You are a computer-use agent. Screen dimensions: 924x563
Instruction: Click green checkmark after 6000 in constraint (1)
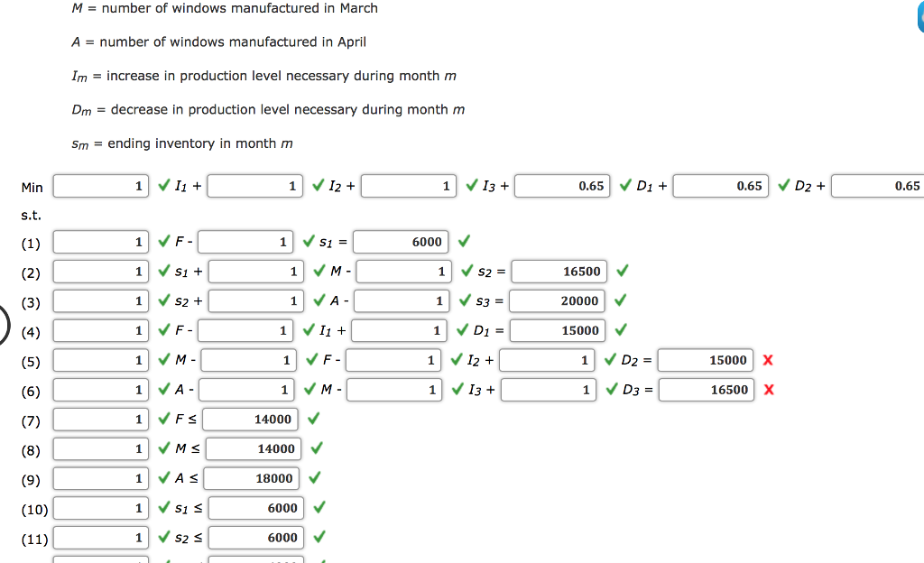point(464,242)
